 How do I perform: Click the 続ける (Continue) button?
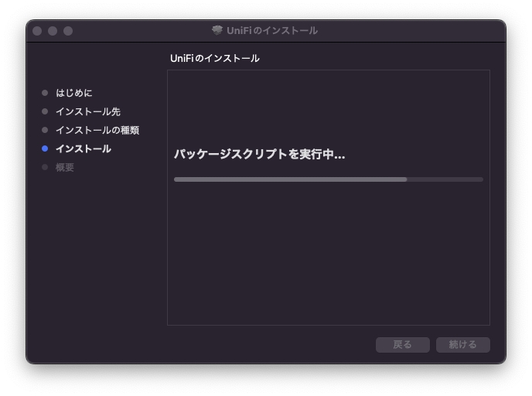tap(462, 345)
